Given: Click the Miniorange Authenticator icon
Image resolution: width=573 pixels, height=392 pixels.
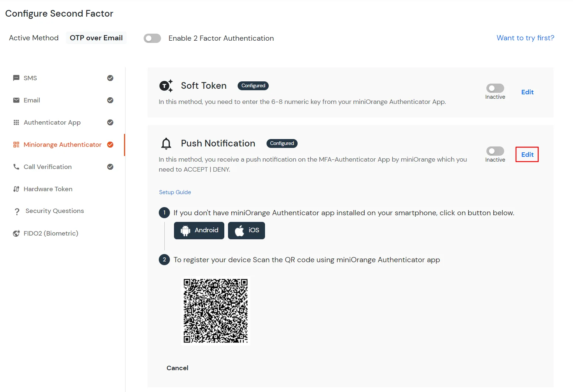Looking at the screenshot, I should 16,144.
